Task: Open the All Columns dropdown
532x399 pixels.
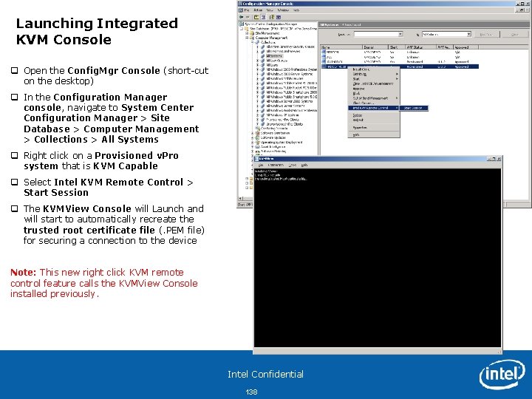Action: 469,34
